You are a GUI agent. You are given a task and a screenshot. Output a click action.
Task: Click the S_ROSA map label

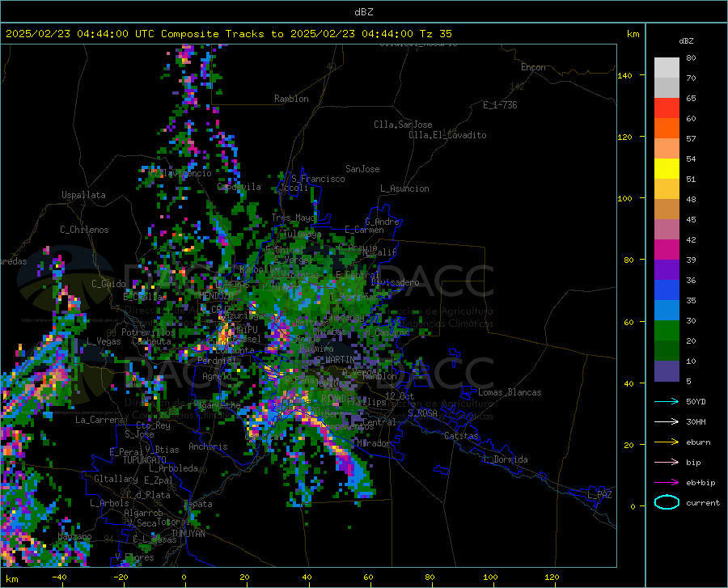[x=422, y=412]
